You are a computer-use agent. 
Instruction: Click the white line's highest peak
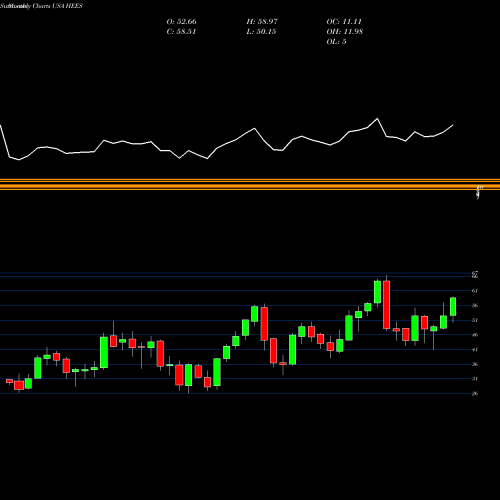377,118
